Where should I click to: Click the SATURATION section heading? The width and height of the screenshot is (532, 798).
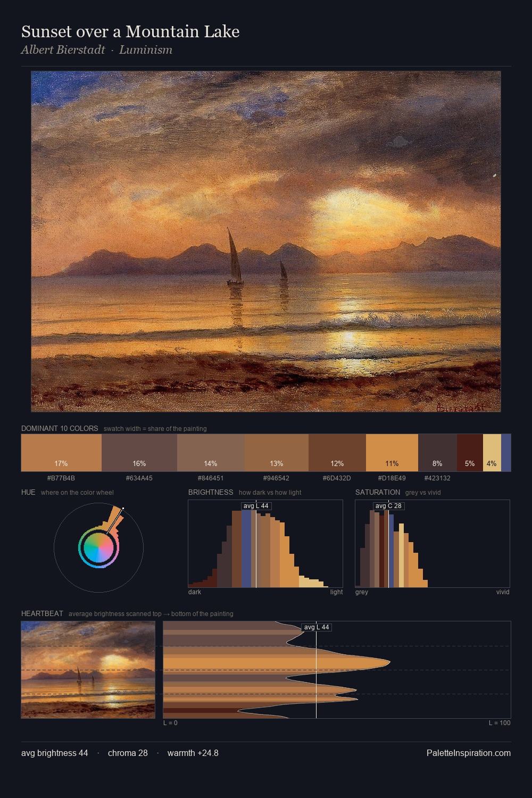[378, 492]
